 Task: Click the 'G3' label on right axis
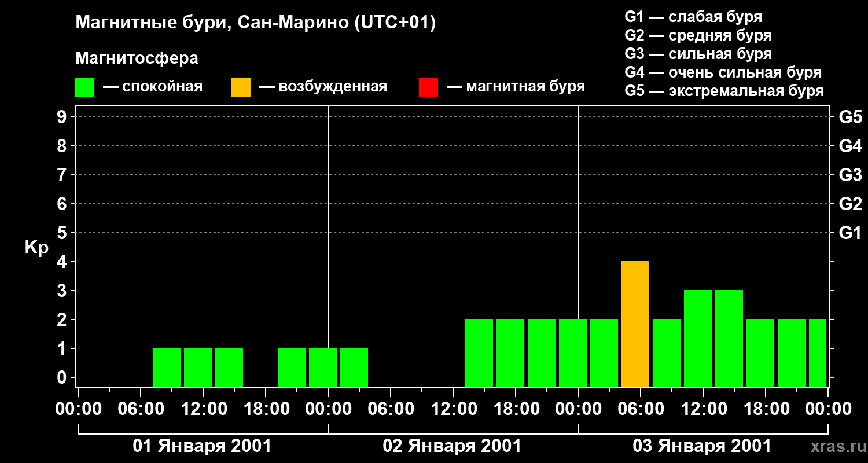coord(851,175)
